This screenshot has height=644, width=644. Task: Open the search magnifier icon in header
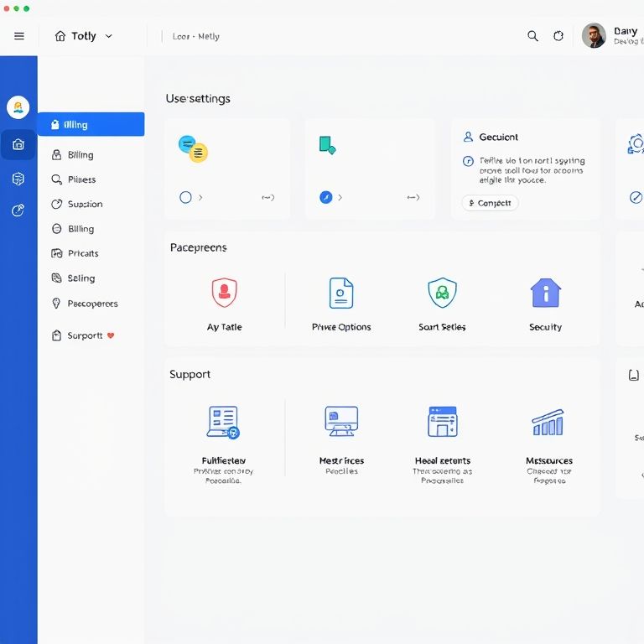[x=532, y=36]
